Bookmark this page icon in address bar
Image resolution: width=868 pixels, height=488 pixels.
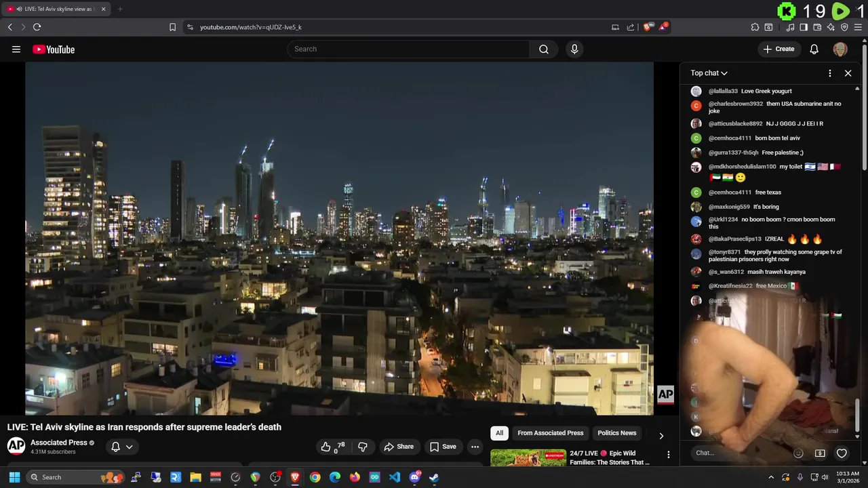coord(172,27)
